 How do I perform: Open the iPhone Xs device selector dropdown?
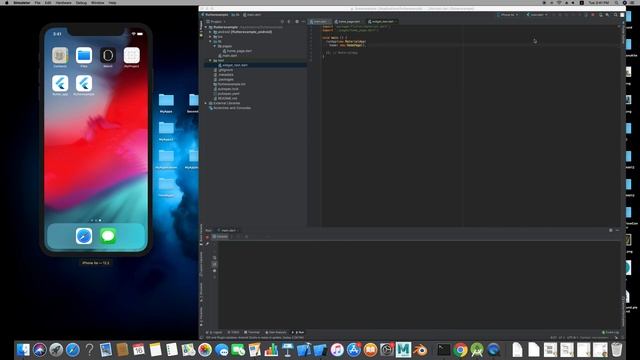coord(508,15)
